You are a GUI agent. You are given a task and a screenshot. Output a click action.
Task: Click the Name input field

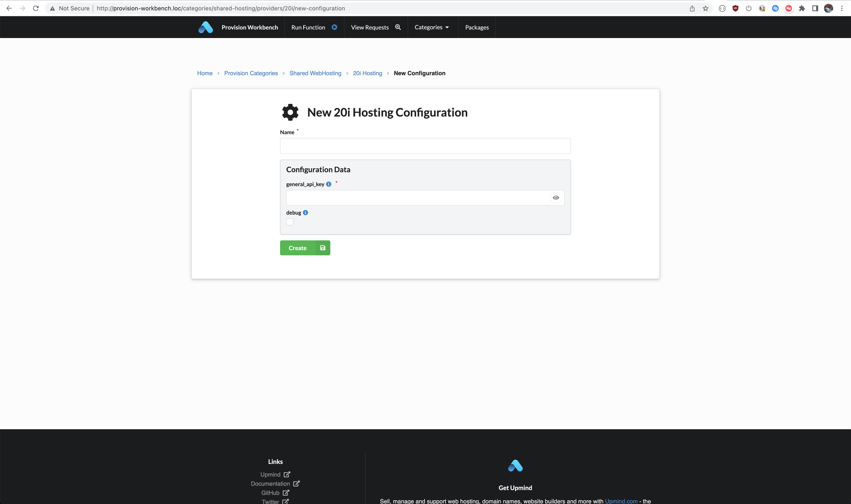pos(425,146)
